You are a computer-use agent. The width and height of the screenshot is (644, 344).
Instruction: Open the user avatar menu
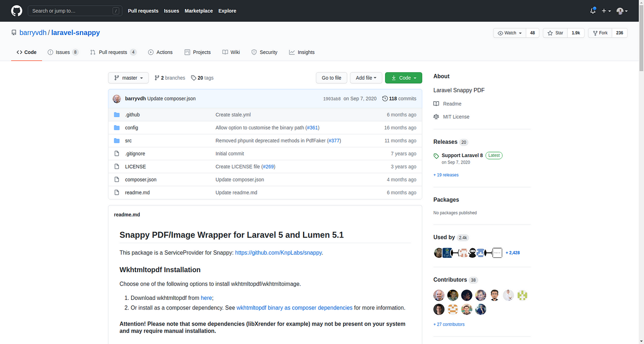tap(622, 11)
